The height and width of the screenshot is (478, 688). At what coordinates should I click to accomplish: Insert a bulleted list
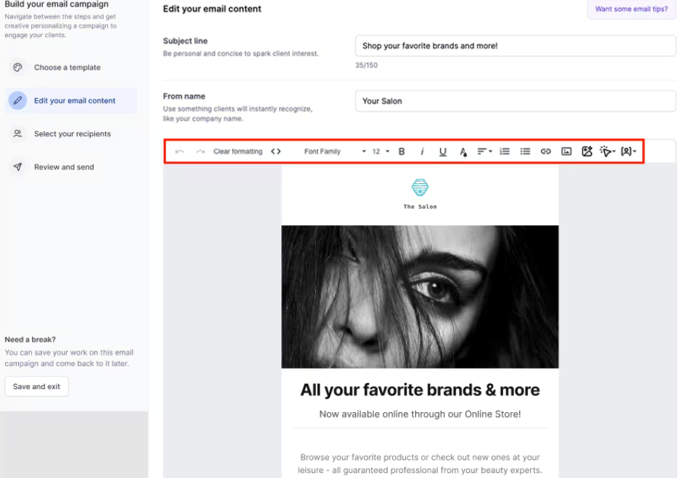point(525,151)
